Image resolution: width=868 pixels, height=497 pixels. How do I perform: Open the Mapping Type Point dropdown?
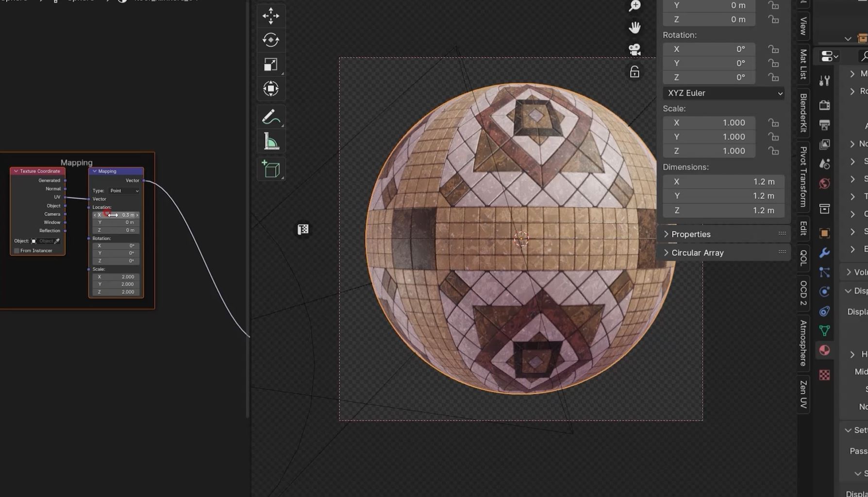(124, 191)
